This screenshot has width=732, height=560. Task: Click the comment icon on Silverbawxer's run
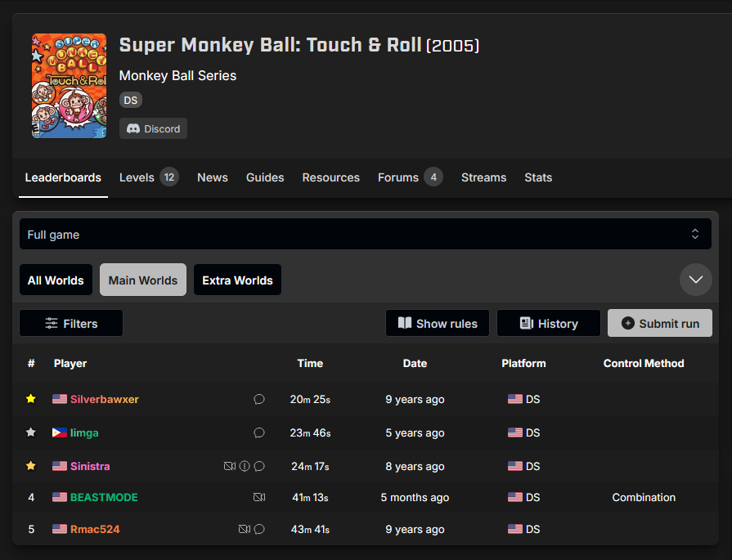[259, 400]
